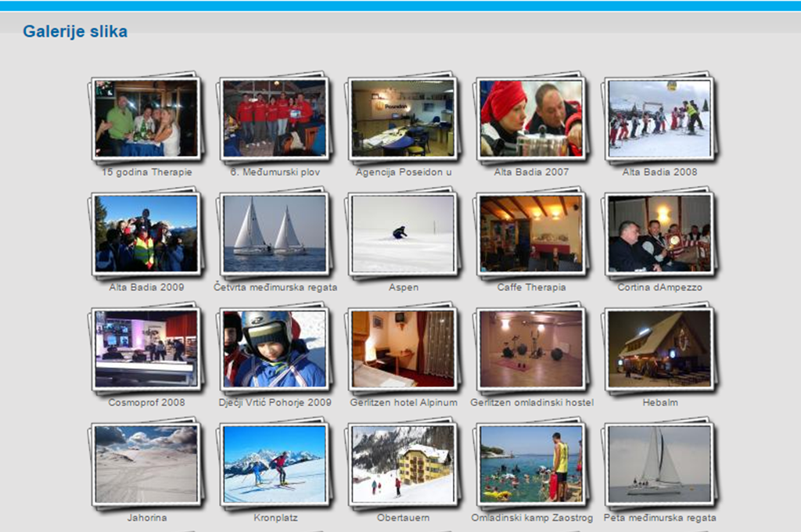Viewport: 801px width, 532px height.
Task: Open the Hebalm night chalet thumbnail
Action: (659, 349)
